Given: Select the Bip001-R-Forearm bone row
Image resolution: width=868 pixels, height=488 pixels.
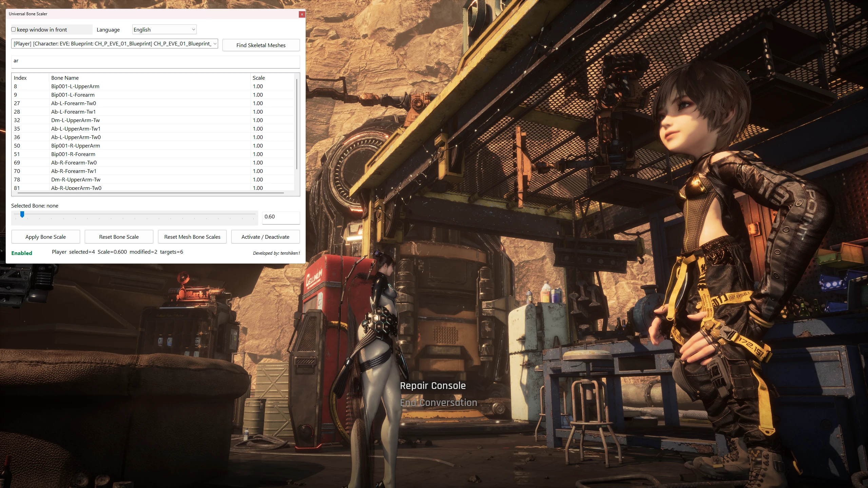Looking at the screenshot, I should tap(153, 154).
